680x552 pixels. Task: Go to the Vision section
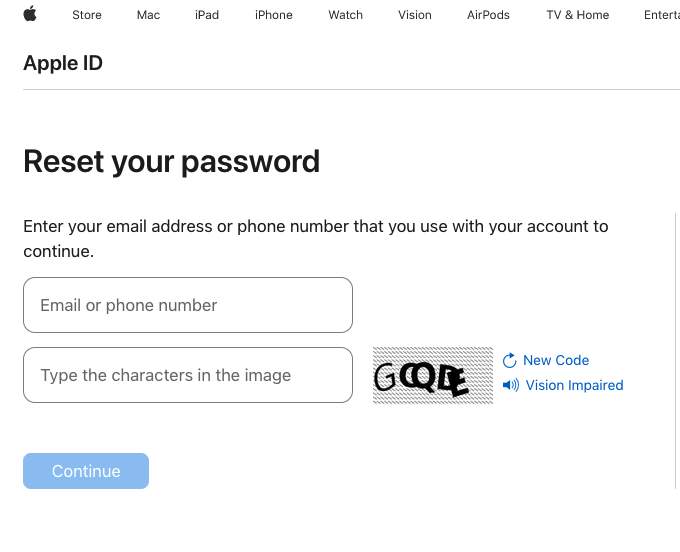coord(415,15)
